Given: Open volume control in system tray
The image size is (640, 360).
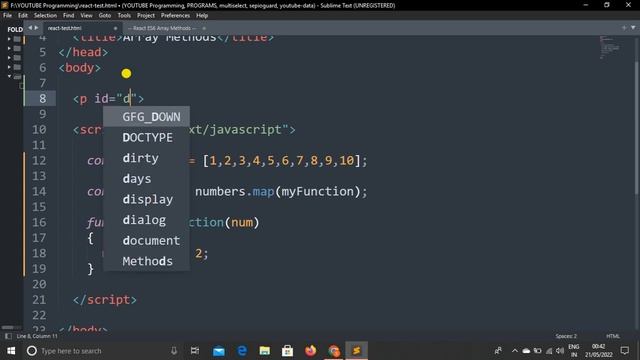Looking at the screenshot, I should [x=560, y=351].
